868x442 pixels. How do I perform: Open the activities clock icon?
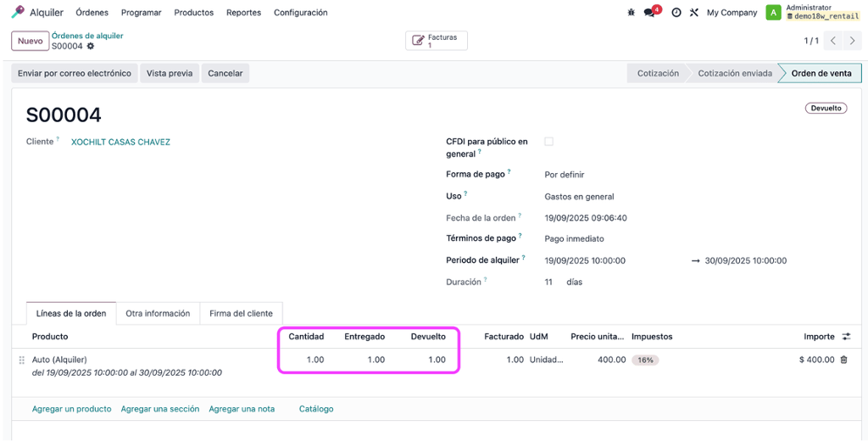tap(676, 12)
